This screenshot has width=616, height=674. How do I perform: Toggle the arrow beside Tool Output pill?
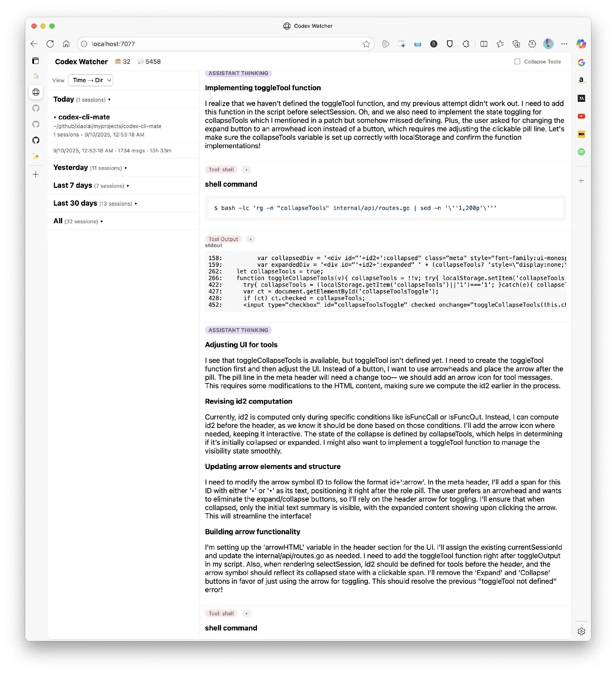click(250, 239)
